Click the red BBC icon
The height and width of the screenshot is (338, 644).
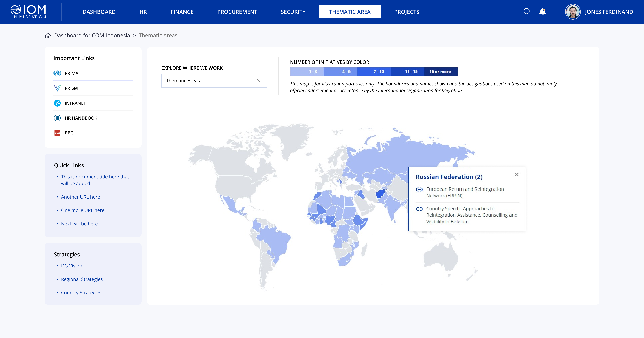57,133
